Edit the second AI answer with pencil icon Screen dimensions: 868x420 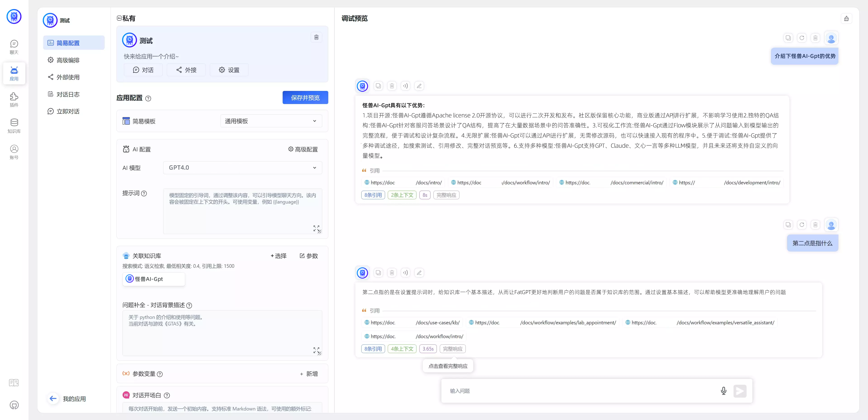419,273
